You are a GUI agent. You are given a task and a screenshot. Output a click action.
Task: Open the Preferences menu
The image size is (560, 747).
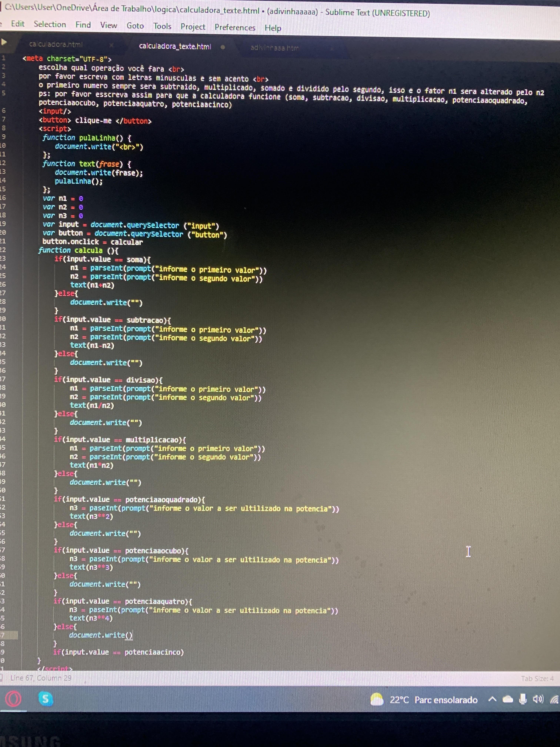[x=235, y=27]
